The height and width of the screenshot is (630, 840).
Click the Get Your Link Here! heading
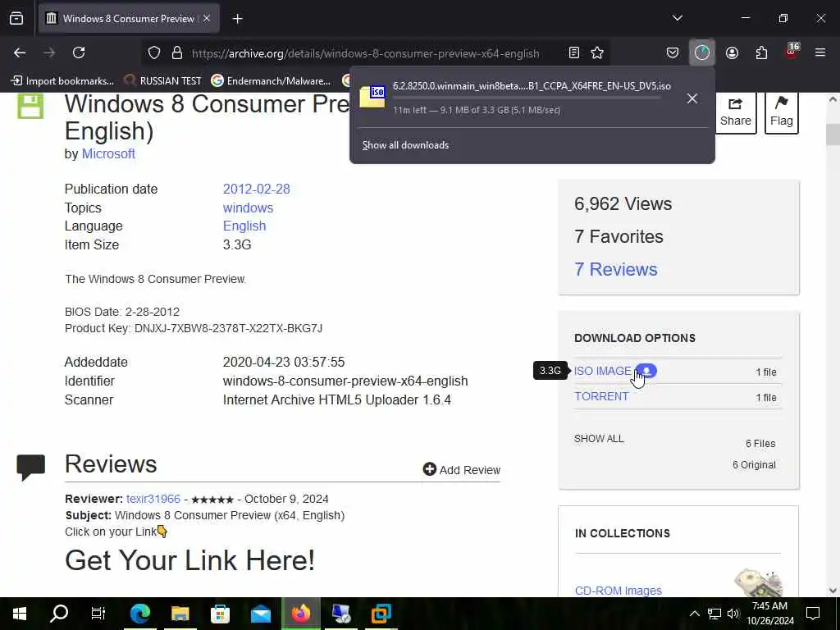coord(189,561)
